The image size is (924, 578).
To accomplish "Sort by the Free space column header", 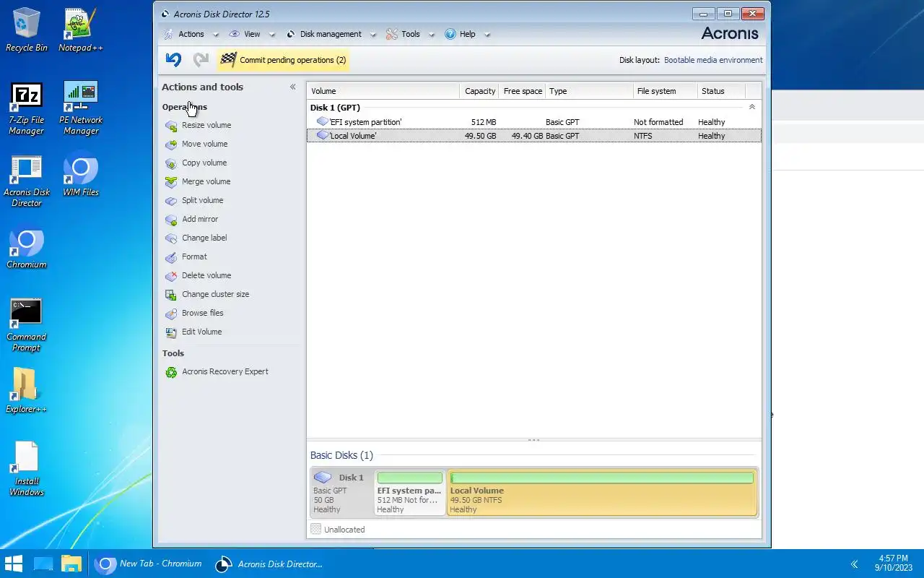I will (522, 91).
